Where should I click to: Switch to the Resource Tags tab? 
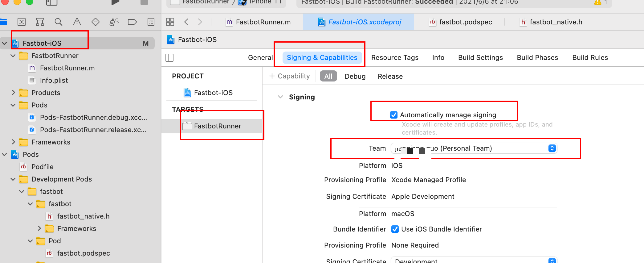tap(395, 58)
